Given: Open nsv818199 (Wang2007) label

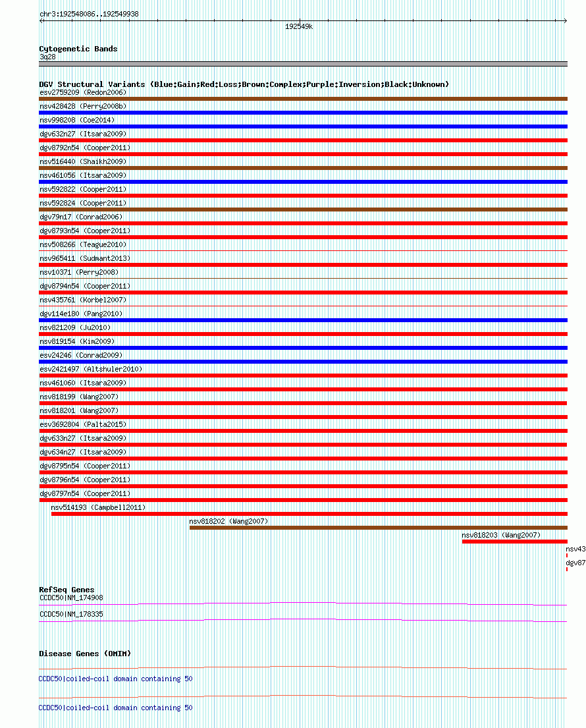Looking at the screenshot, I should [79, 397].
